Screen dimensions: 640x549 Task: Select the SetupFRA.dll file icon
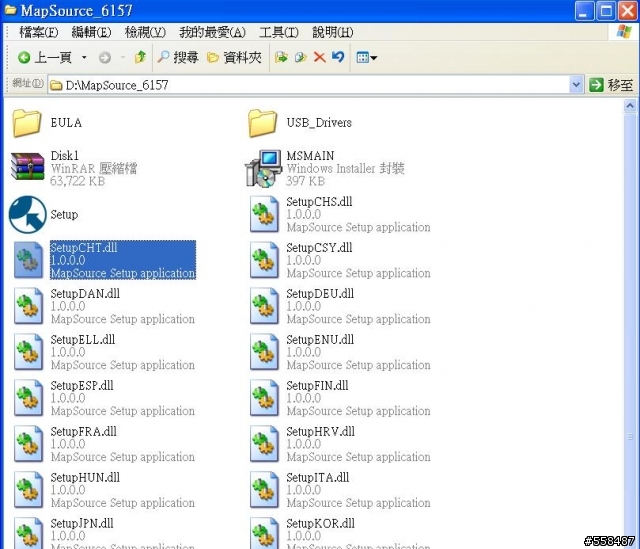tap(28, 444)
